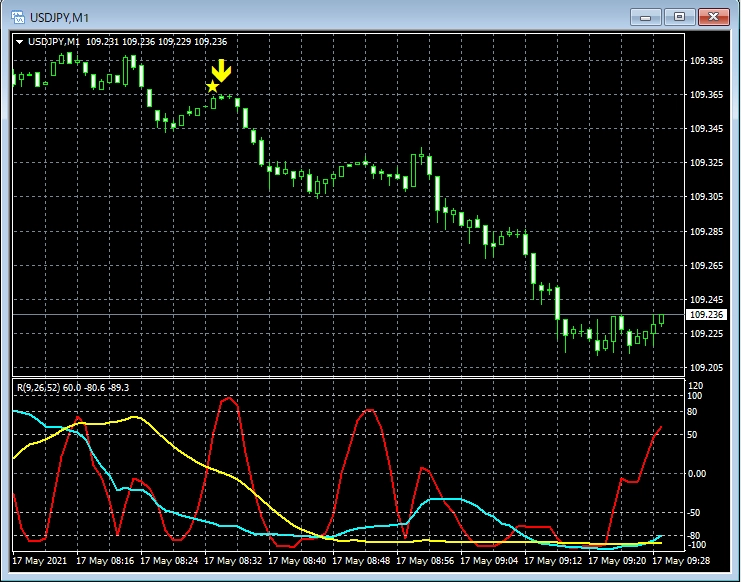Viewport: 742px width, 582px height.
Task: Click the 0.00 level on indicator scale
Action: tap(698, 473)
